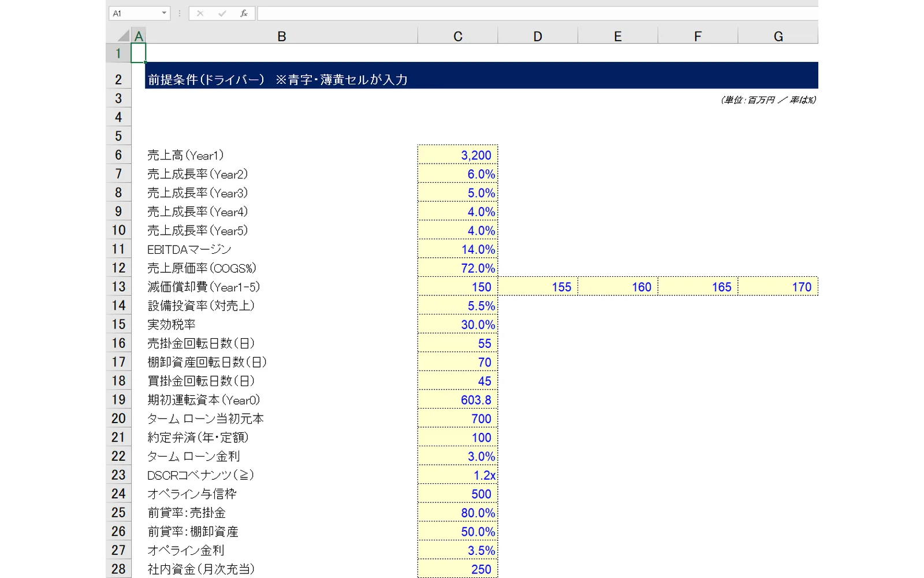This screenshot has width=924, height=578.
Task: Click the Enter checkmark icon in formula bar
Action: point(222,13)
